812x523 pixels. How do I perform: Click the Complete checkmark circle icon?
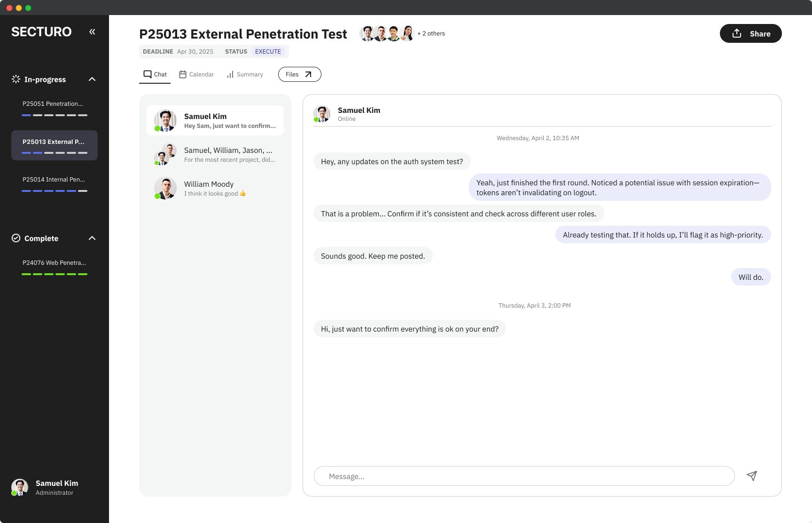[16, 238]
